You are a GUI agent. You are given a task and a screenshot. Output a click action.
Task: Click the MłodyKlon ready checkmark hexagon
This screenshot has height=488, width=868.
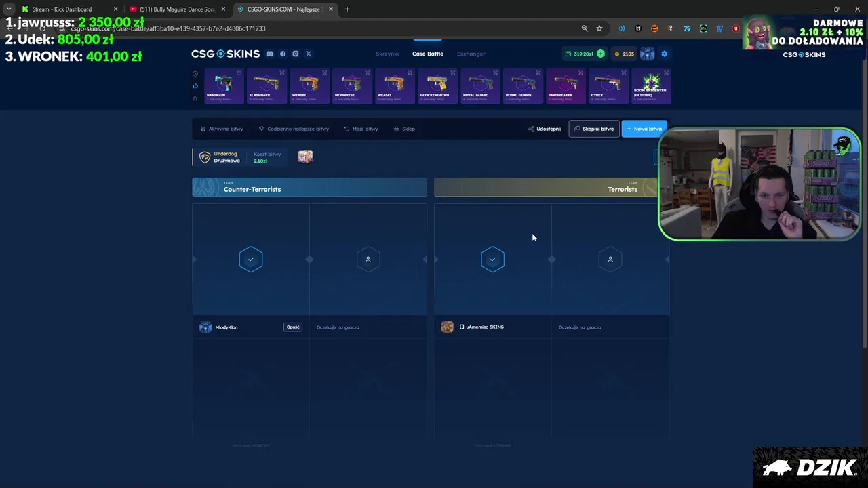251,260
